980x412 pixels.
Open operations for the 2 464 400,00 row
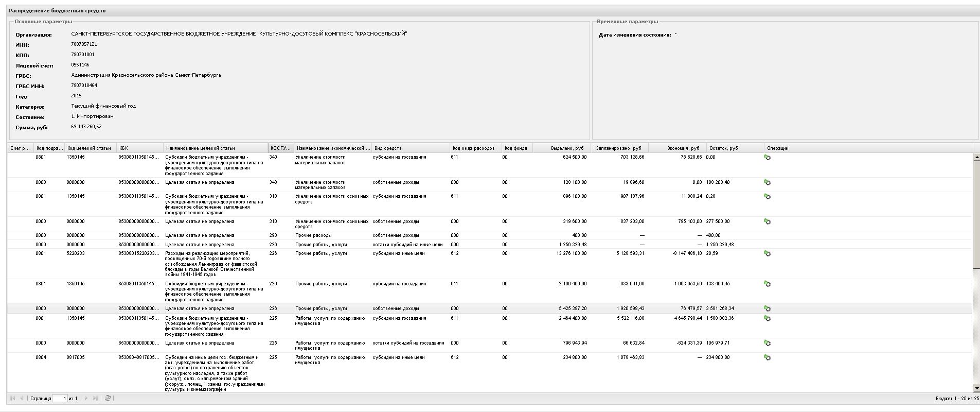point(767,318)
